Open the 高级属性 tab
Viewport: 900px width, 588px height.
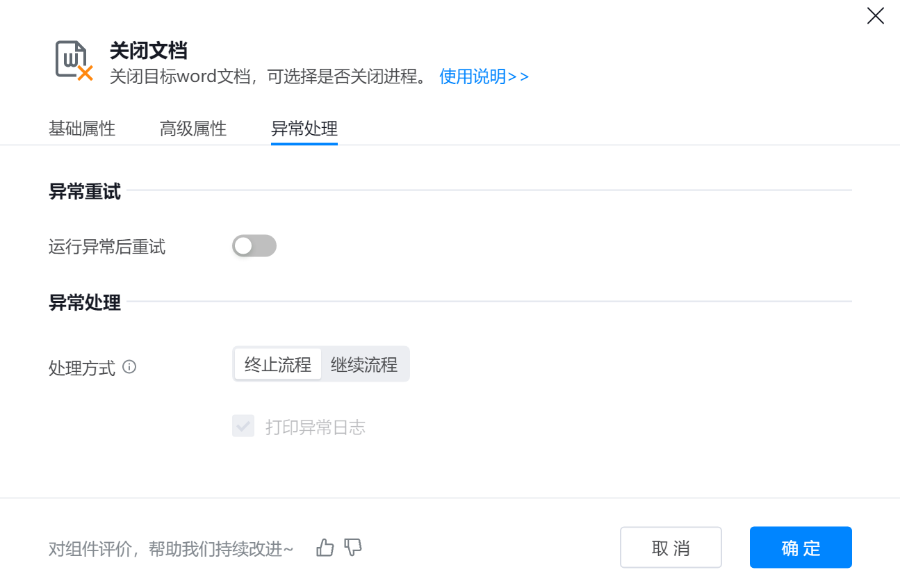pyautogui.click(x=193, y=129)
